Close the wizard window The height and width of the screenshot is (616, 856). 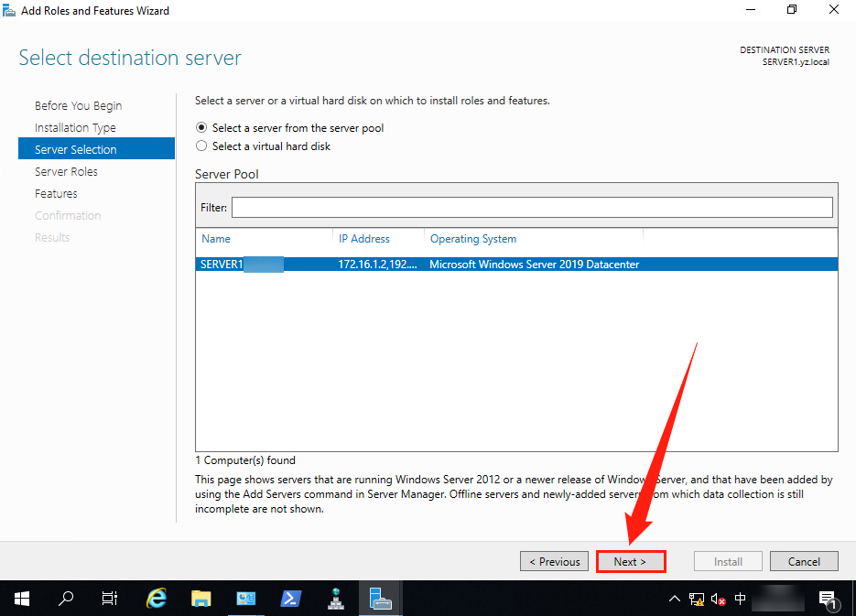pyautogui.click(x=834, y=10)
